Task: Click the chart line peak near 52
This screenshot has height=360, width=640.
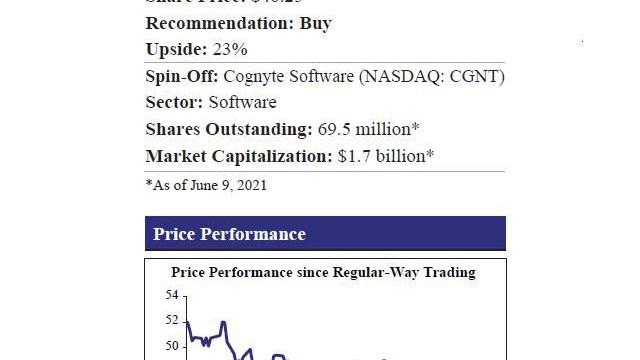Action: pyautogui.click(x=223, y=323)
